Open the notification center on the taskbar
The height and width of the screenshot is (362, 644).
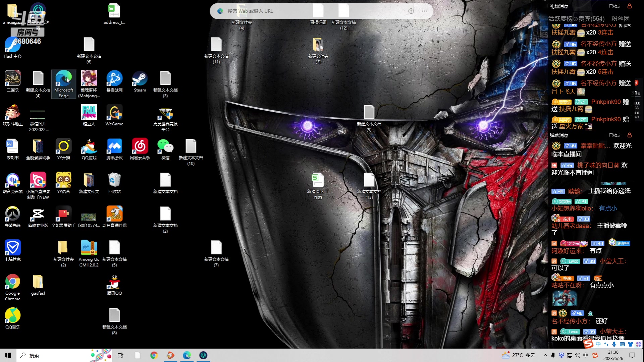(x=632, y=355)
